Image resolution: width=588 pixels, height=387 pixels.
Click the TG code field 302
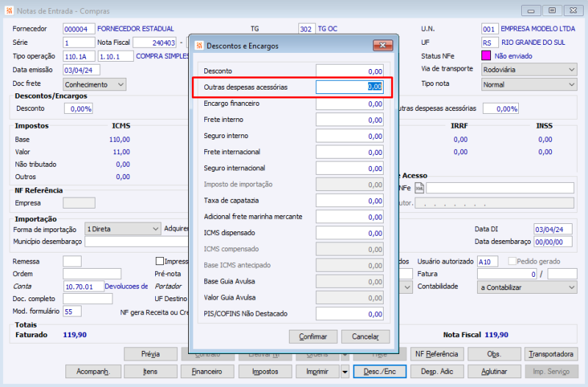click(x=306, y=29)
